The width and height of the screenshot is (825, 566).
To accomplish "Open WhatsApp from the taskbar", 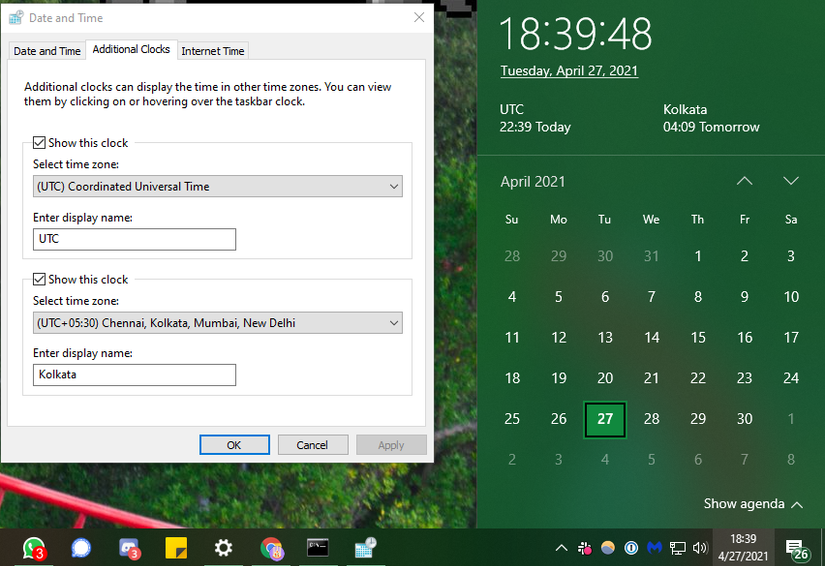I will 33,547.
